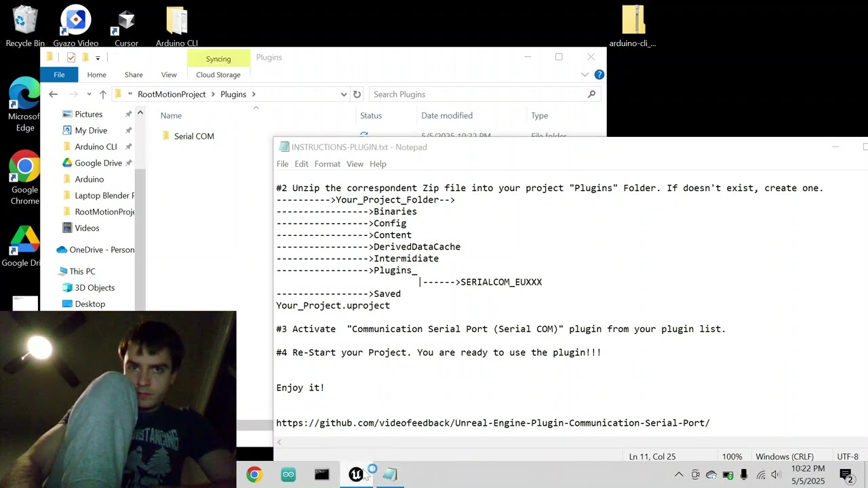Show hidden system tray icons
This screenshot has width=868, height=488.
pos(679,475)
